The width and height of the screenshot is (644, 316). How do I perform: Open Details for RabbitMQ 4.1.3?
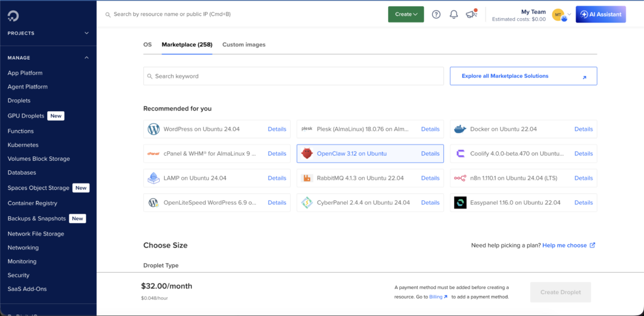[430, 178]
